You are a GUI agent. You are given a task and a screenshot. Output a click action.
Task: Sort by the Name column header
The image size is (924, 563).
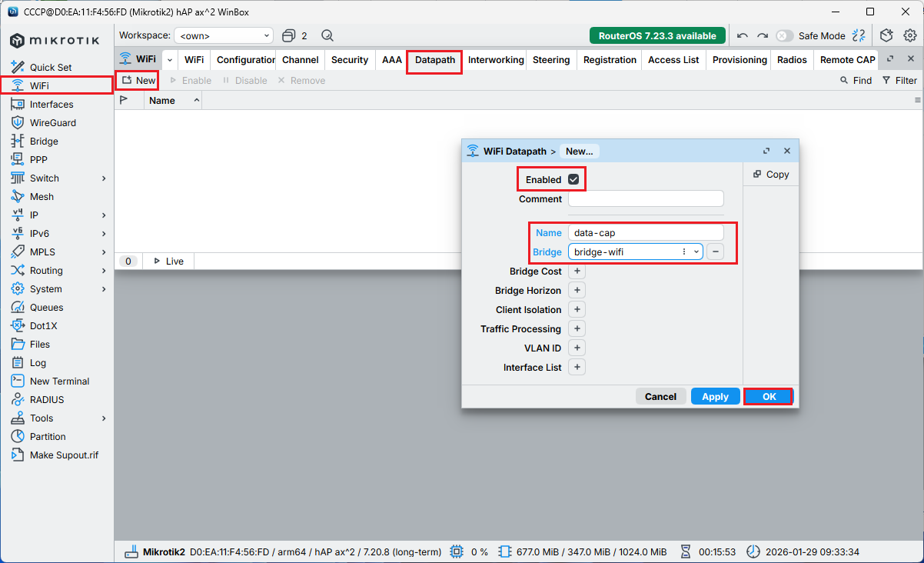(x=173, y=101)
